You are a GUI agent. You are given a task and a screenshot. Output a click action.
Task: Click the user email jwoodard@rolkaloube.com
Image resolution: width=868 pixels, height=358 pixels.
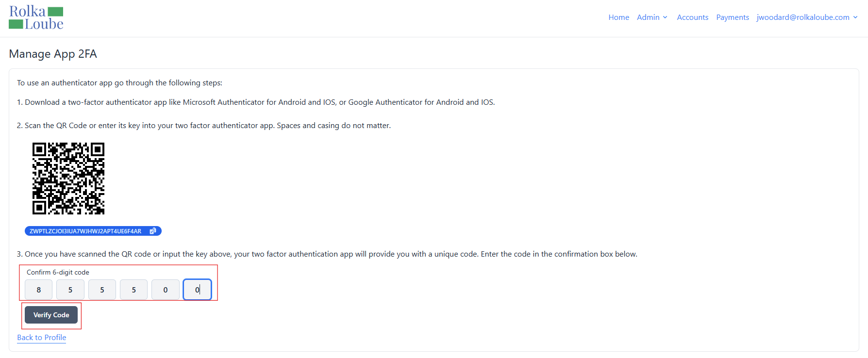(x=803, y=17)
